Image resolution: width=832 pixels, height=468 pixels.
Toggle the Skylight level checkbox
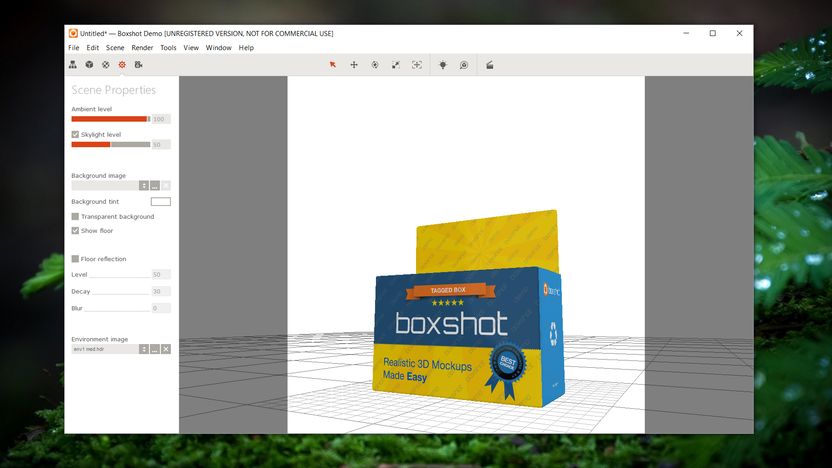[75, 134]
